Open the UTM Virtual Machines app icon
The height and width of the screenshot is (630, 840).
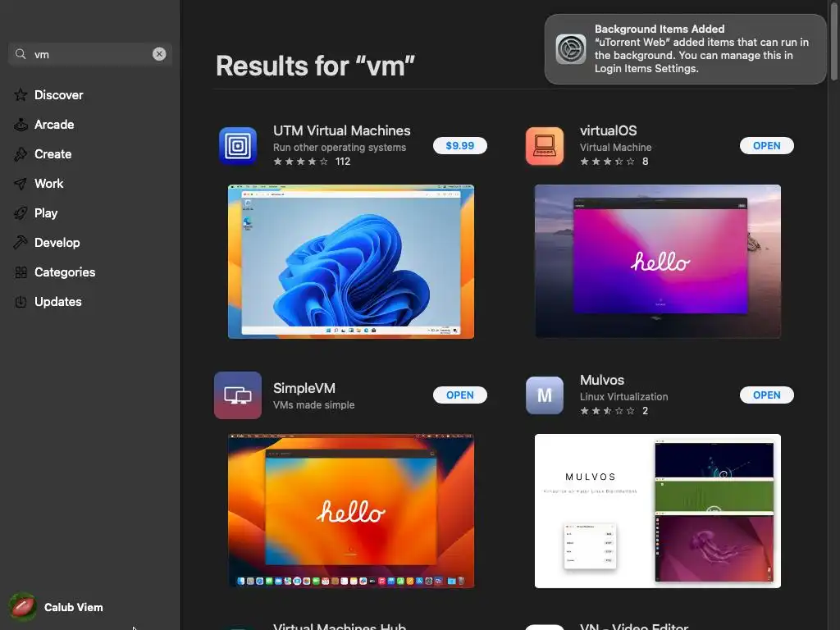(x=238, y=146)
